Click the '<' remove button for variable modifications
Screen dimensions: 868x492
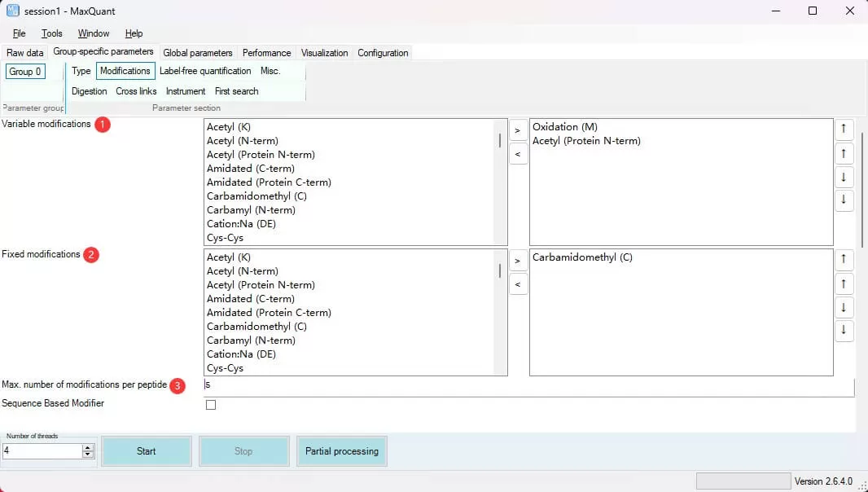518,153
